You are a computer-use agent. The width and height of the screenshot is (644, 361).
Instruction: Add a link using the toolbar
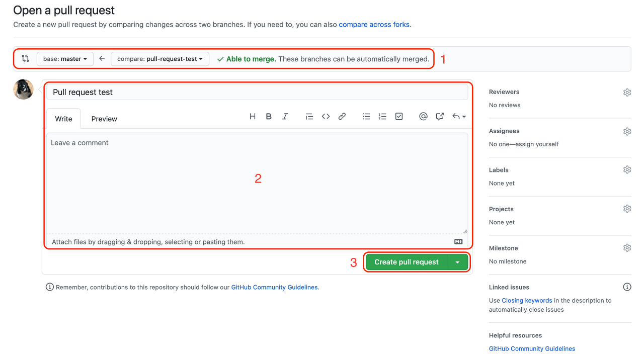tap(342, 116)
